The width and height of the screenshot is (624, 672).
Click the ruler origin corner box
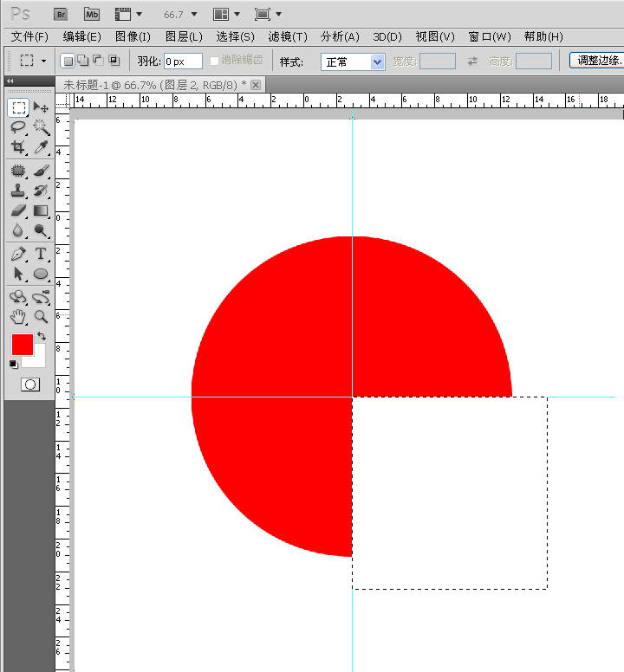(62, 101)
